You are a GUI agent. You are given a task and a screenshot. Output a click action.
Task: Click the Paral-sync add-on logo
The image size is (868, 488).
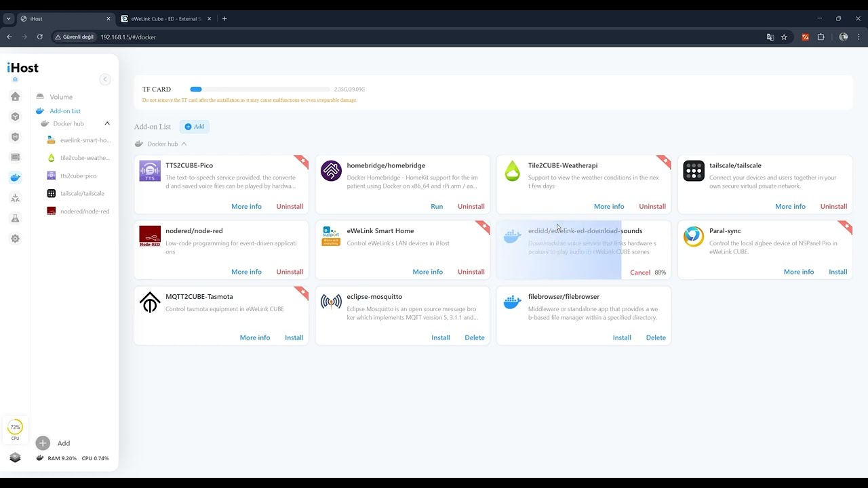tap(694, 237)
